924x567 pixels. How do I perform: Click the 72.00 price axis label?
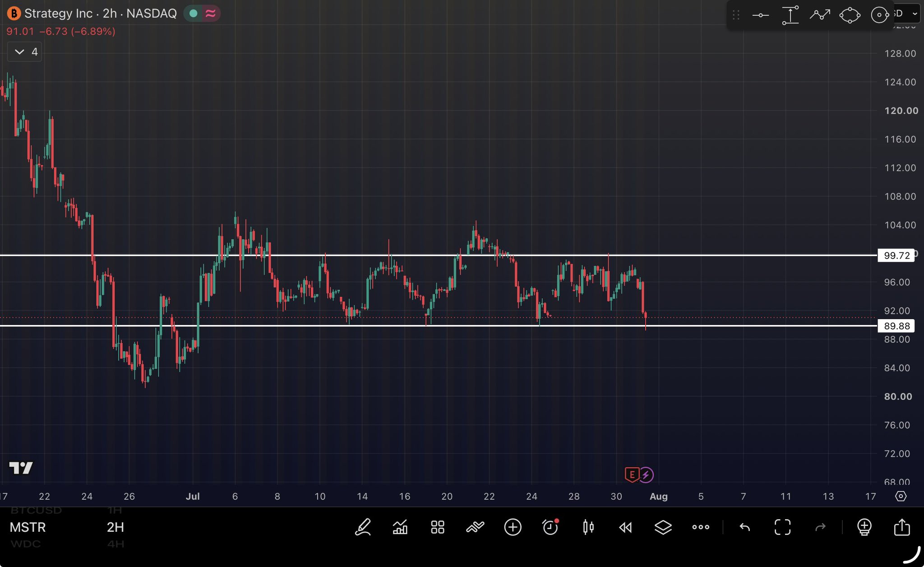tap(897, 453)
